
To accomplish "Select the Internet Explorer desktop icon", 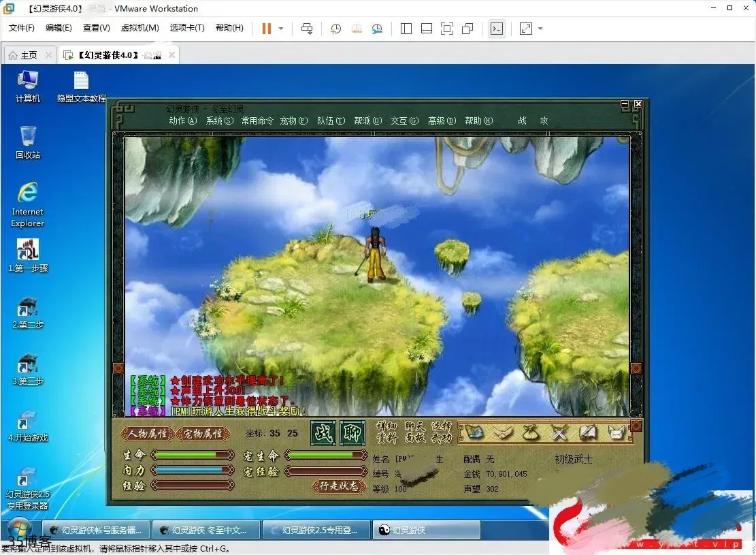I will click(27, 204).
